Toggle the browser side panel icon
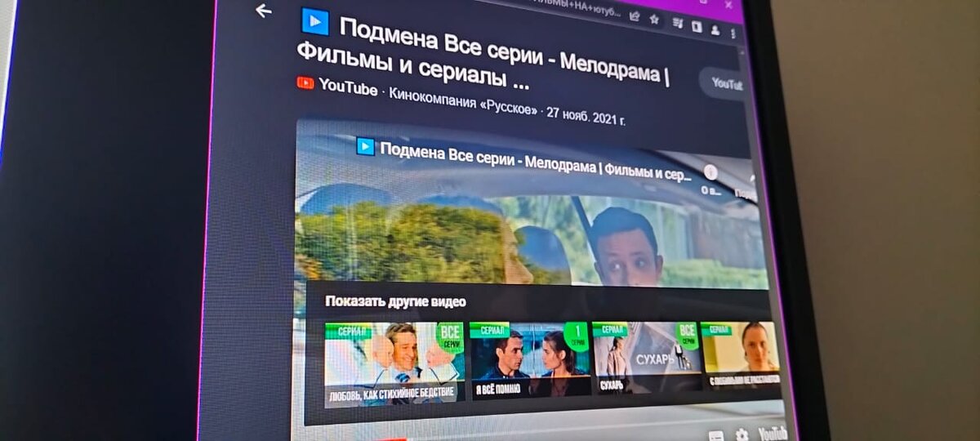 point(697,27)
